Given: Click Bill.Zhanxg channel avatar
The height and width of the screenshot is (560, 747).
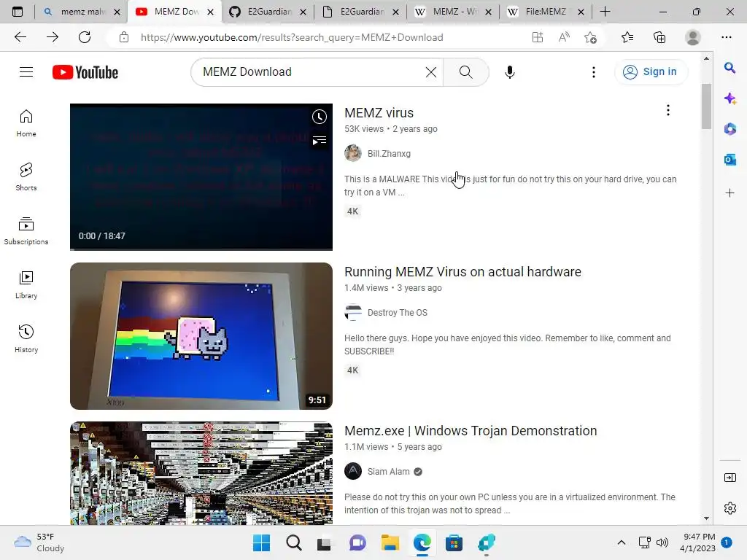Looking at the screenshot, I should click(353, 153).
